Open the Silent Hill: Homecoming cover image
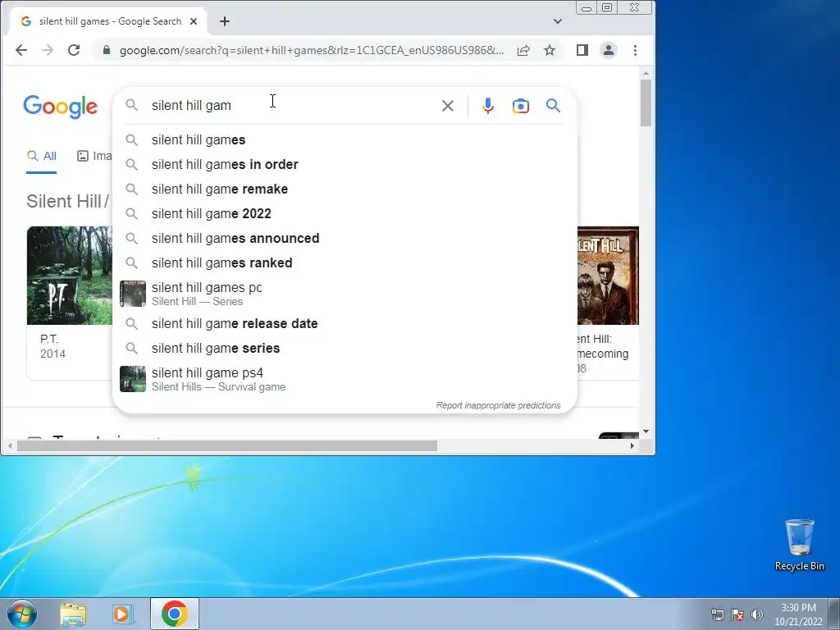Viewport: 840px width, 630px height. coord(608,276)
